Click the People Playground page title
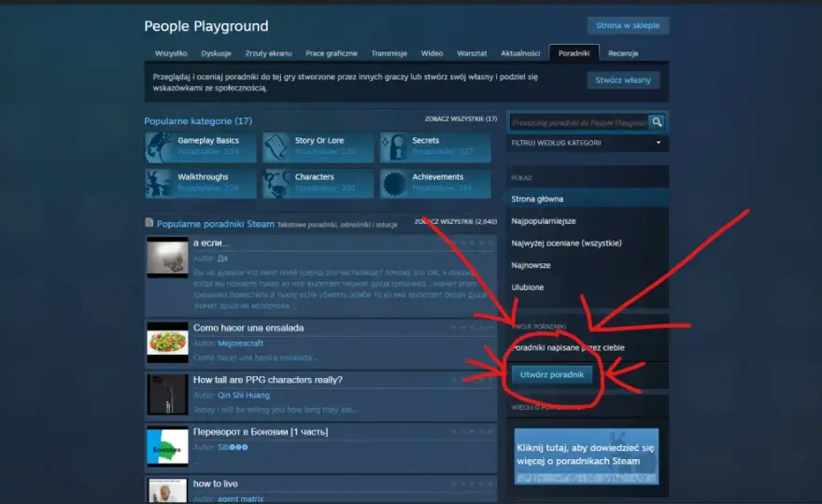This screenshot has width=822, height=504. point(206,26)
